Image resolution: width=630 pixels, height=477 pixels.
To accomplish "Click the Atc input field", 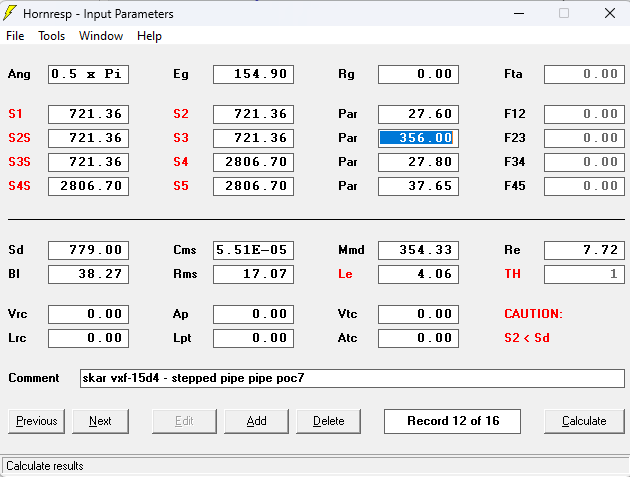I will [x=418, y=338].
